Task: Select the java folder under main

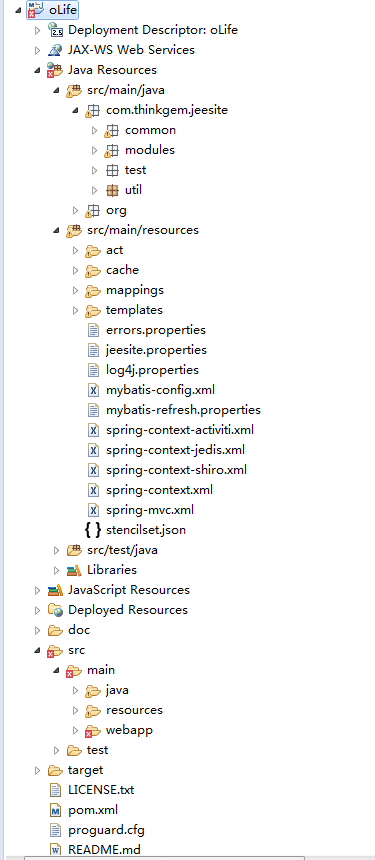Action: click(117, 691)
